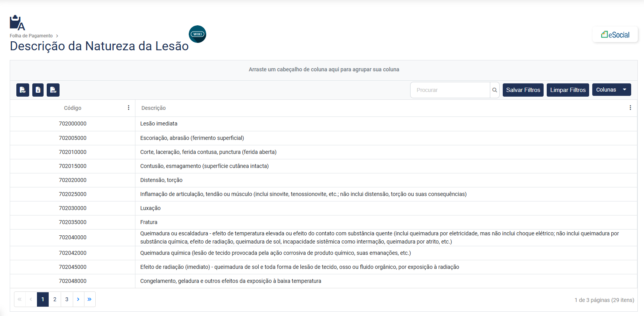Click the 'Contusão, esmagamento' description
The width and height of the screenshot is (644, 316).
click(x=205, y=166)
